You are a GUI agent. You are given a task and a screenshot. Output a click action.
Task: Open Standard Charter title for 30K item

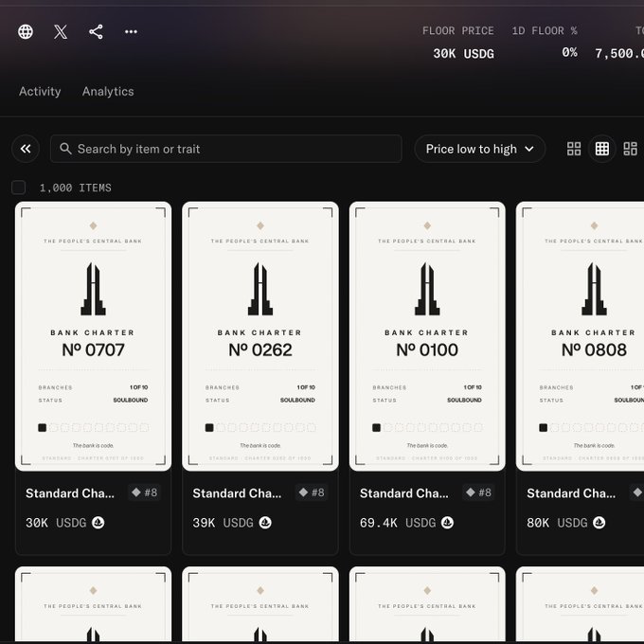point(70,492)
